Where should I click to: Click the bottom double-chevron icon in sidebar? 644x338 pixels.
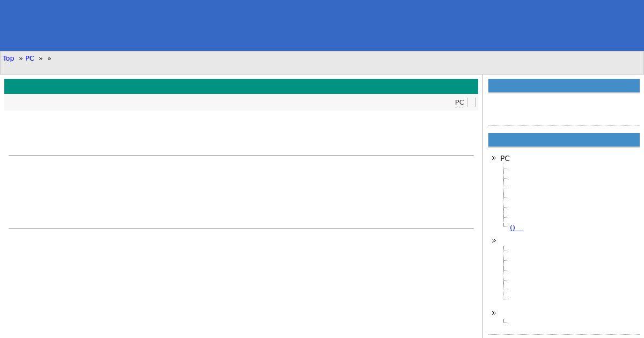494,313
